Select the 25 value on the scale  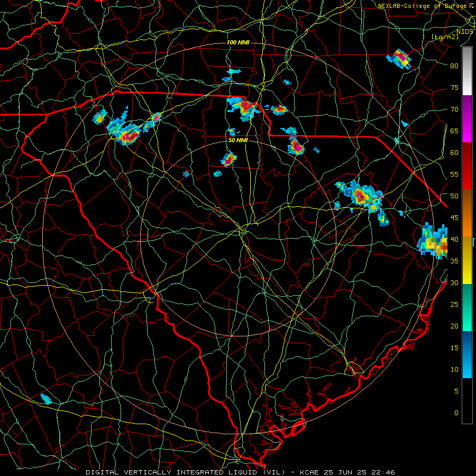[454, 305]
